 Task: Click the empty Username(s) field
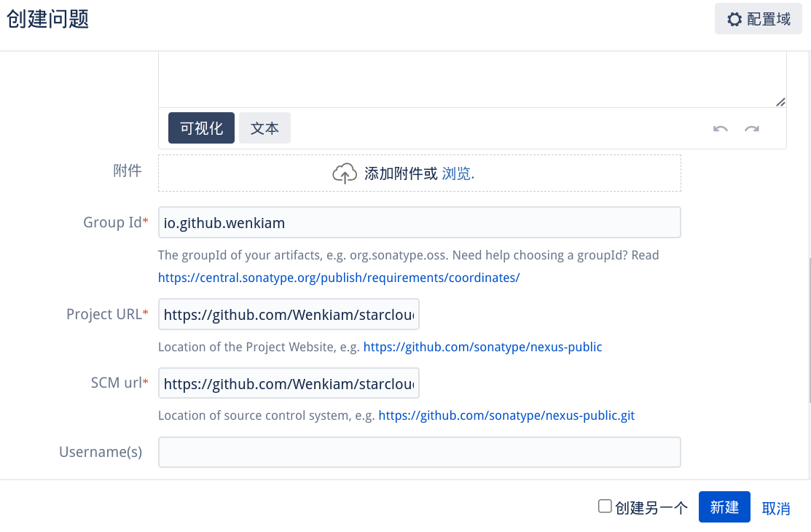tap(419, 452)
